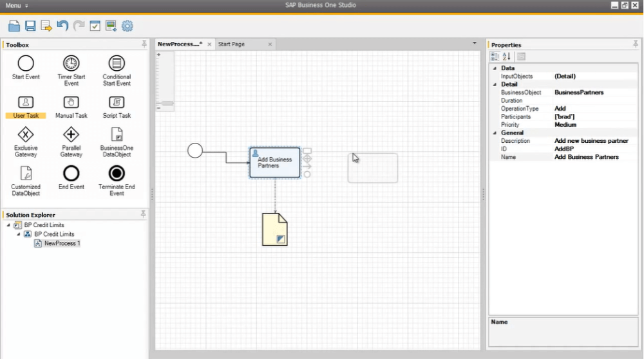Click the zoom out minus button
Screen dimensions: 644x359
159,108
